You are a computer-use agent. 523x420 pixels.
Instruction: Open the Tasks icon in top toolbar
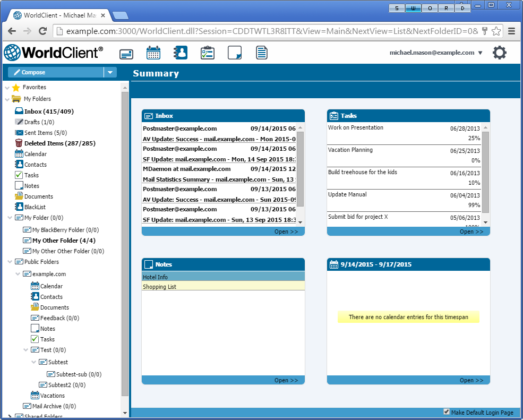pos(207,53)
